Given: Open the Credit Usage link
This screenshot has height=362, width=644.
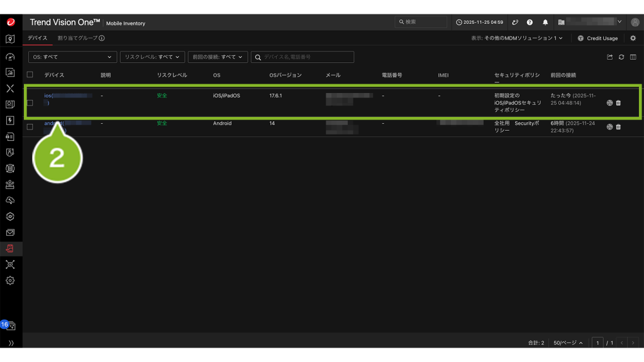Looking at the screenshot, I should pyautogui.click(x=597, y=38).
